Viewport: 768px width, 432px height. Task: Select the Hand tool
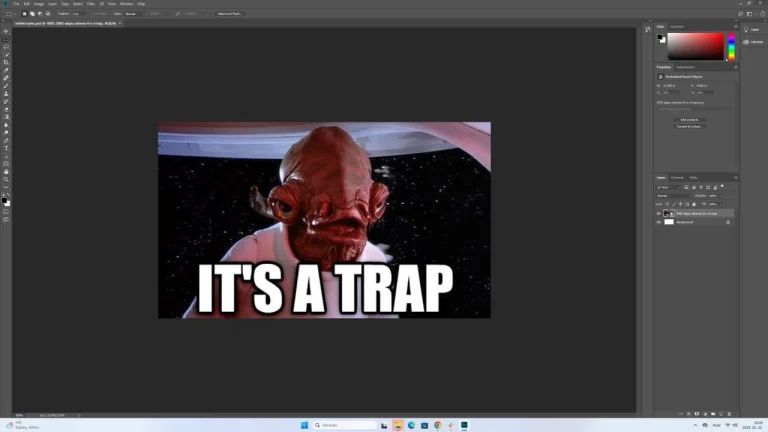tap(6, 172)
